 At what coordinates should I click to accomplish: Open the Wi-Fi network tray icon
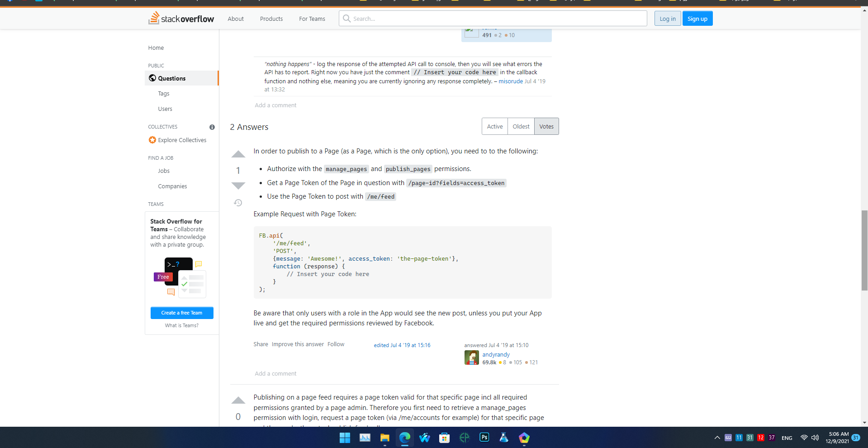(x=804, y=438)
